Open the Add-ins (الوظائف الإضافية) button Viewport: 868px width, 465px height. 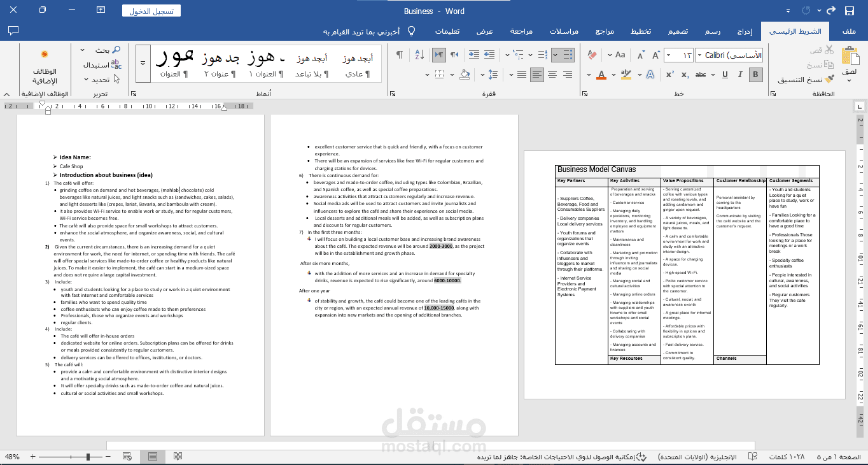[45, 69]
